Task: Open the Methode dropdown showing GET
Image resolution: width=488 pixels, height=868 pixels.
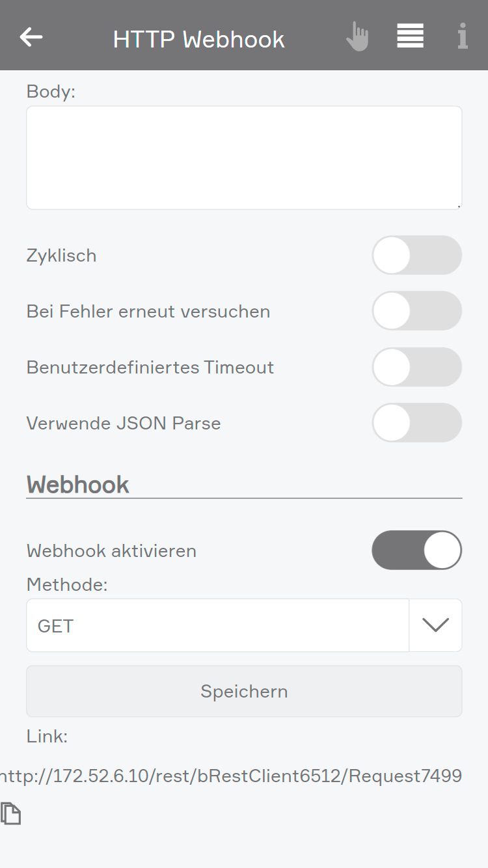Action: pos(217,625)
